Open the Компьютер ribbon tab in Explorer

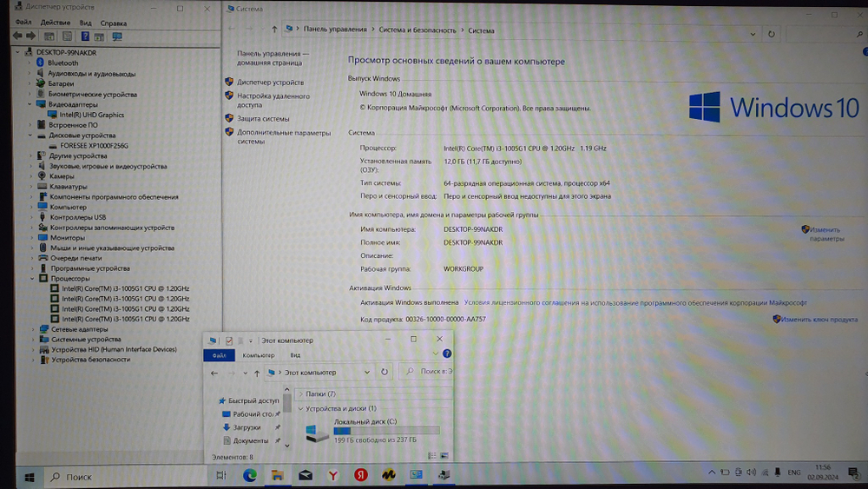coord(259,355)
